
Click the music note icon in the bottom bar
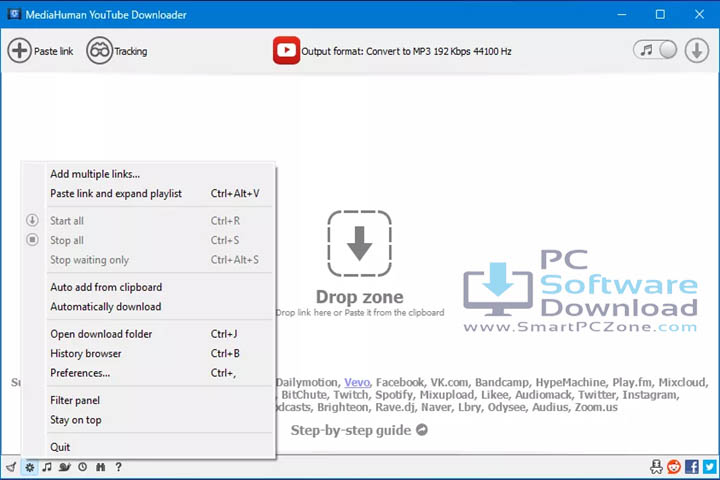[x=47, y=467]
